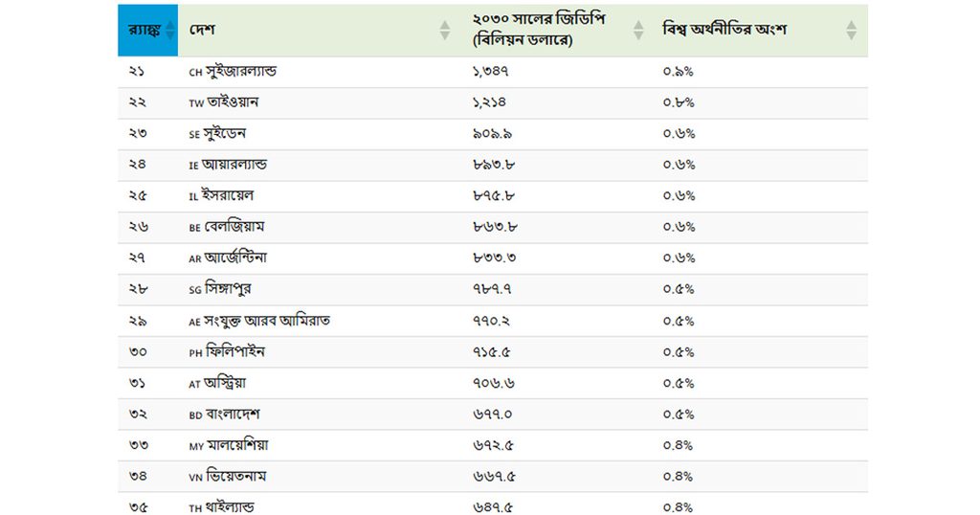This screenshot has height=515, width=980.
Task: Click sort arrows for বিশ্ব অর্থনীতির অংশ
Action: 851,30
